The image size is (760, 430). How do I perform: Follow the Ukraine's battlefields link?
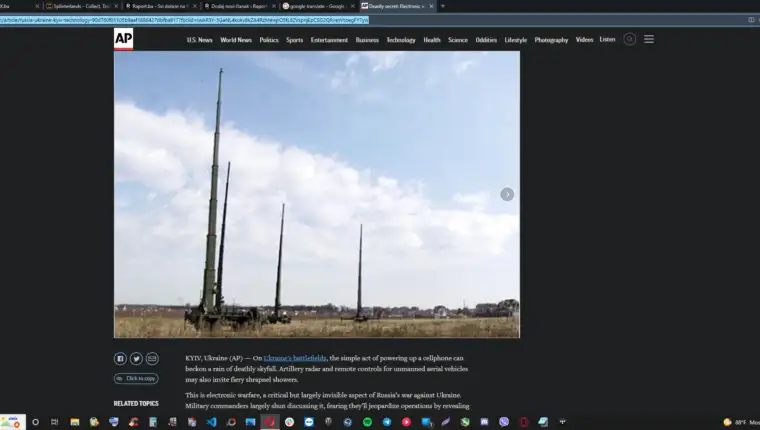coord(295,358)
